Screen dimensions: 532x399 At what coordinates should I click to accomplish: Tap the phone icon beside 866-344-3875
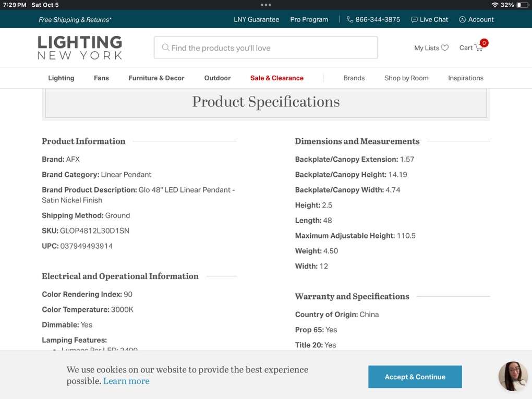[x=350, y=20]
